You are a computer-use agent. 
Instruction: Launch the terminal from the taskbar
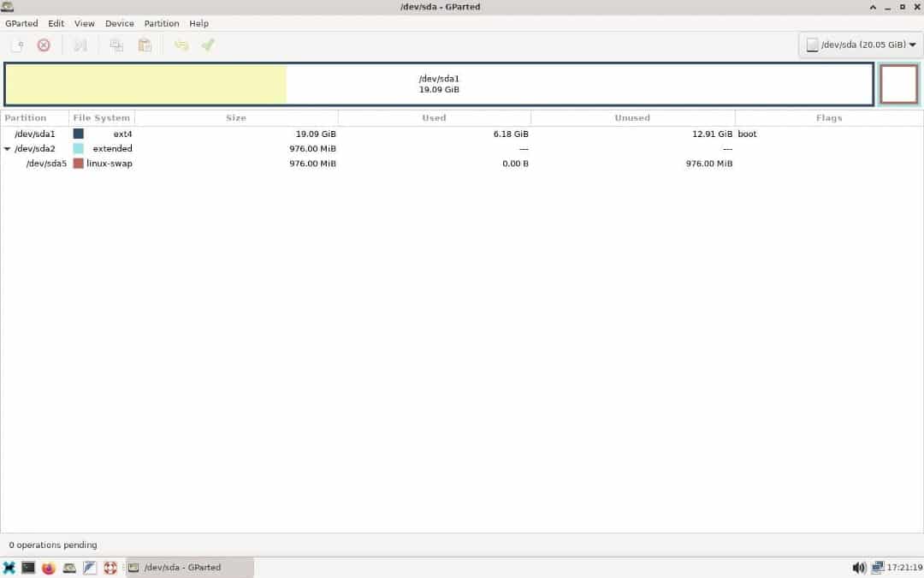pos(28,567)
